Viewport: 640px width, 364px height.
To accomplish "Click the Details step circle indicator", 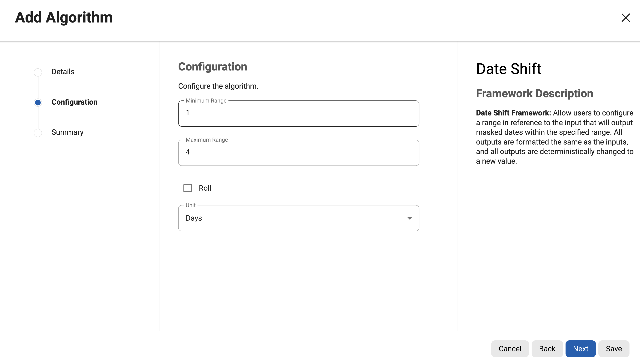I will [38, 72].
